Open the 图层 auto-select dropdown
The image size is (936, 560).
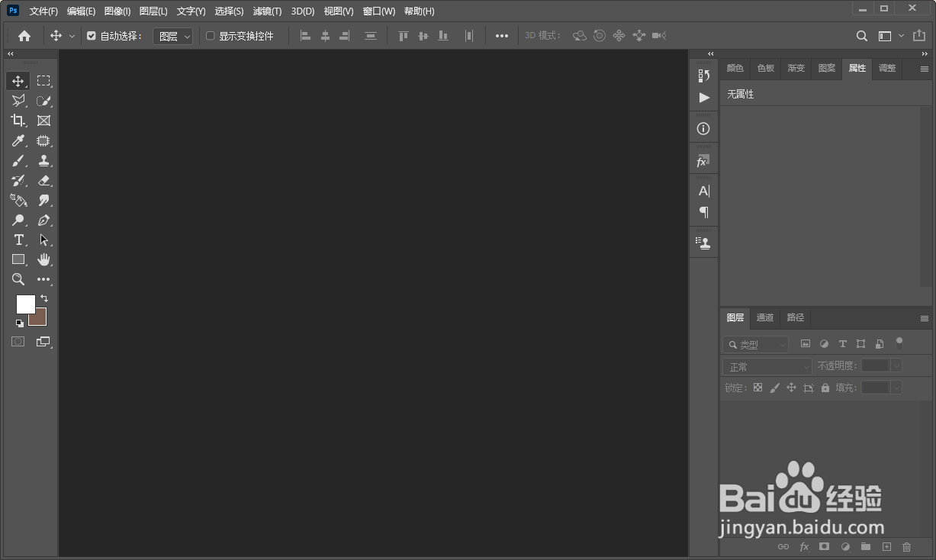coord(173,36)
